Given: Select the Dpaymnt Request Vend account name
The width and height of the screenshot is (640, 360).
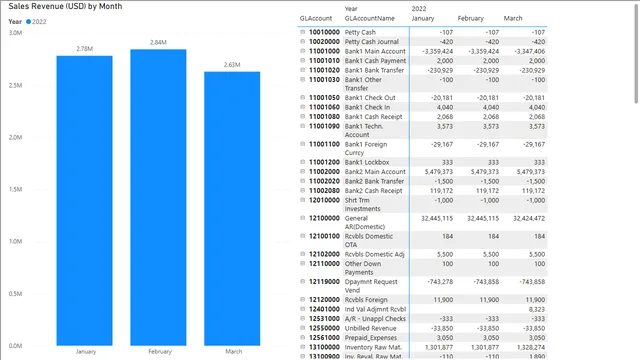Looking at the screenshot, I should click(x=371, y=286).
